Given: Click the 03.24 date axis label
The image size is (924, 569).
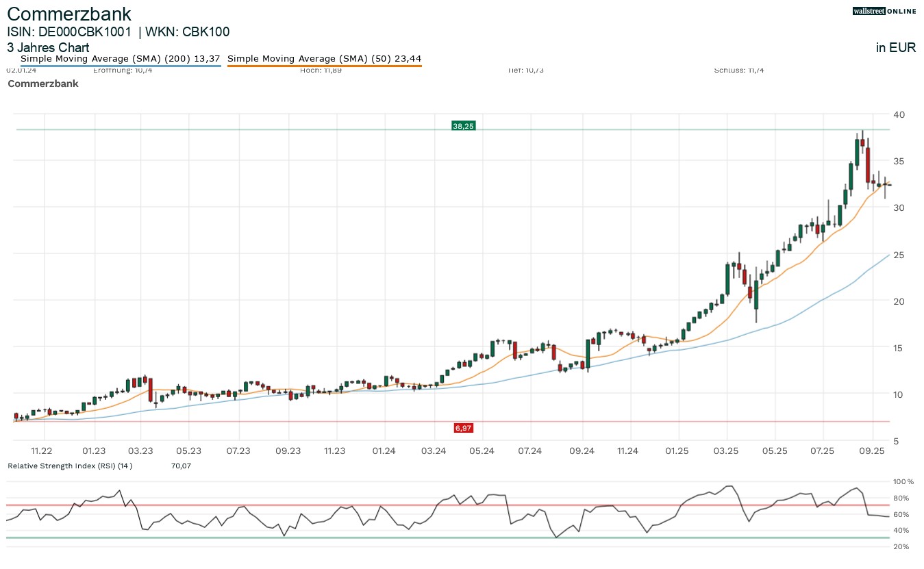Looking at the screenshot, I should [434, 451].
